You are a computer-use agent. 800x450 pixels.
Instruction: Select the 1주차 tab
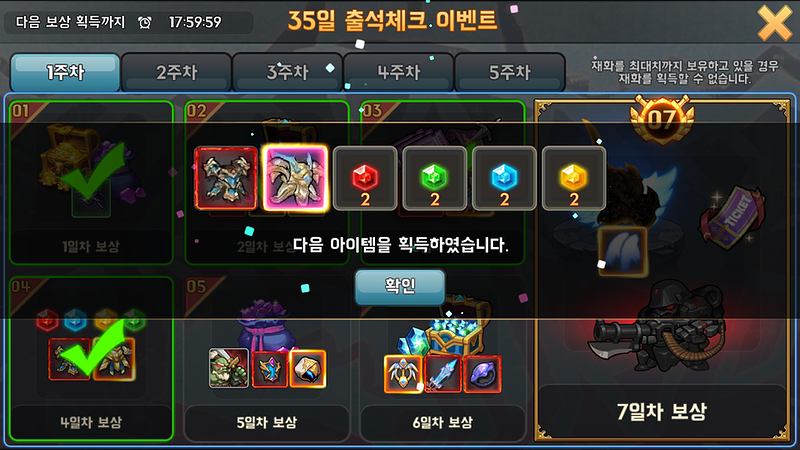tap(65, 72)
